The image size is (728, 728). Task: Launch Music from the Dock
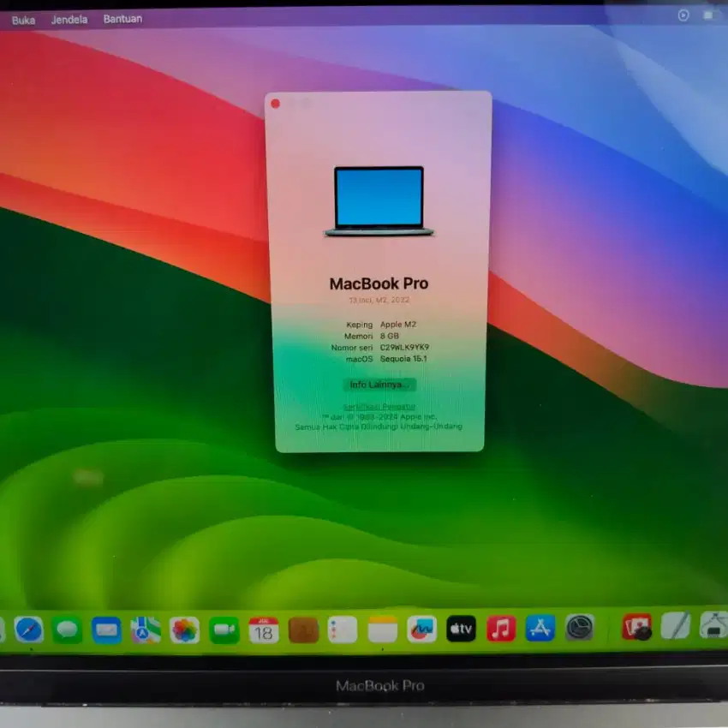click(501, 629)
